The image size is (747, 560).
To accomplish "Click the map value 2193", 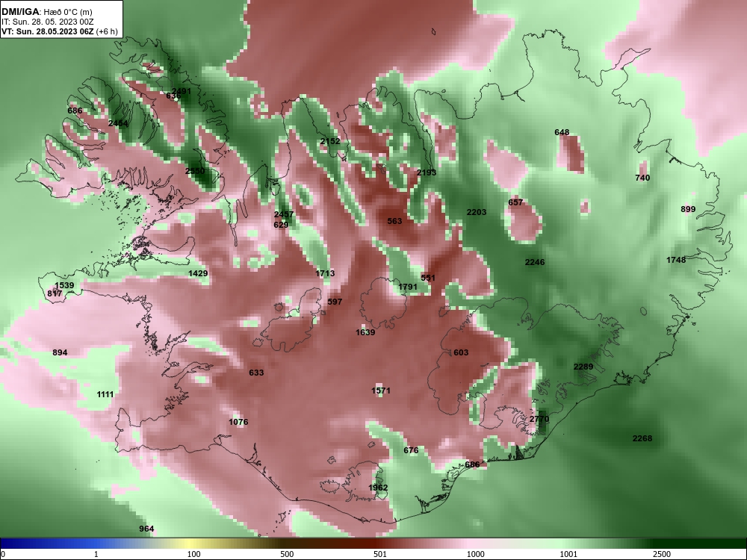I will click(x=427, y=172).
